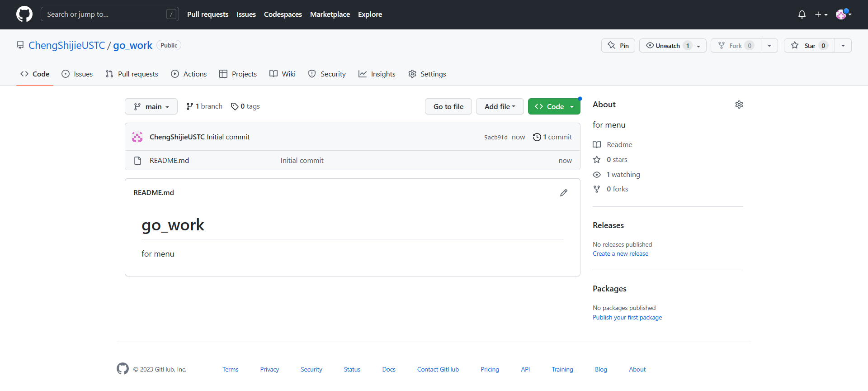Focus the Search or jump to field
This screenshot has width=868, height=391.
[x=105, y=14]
